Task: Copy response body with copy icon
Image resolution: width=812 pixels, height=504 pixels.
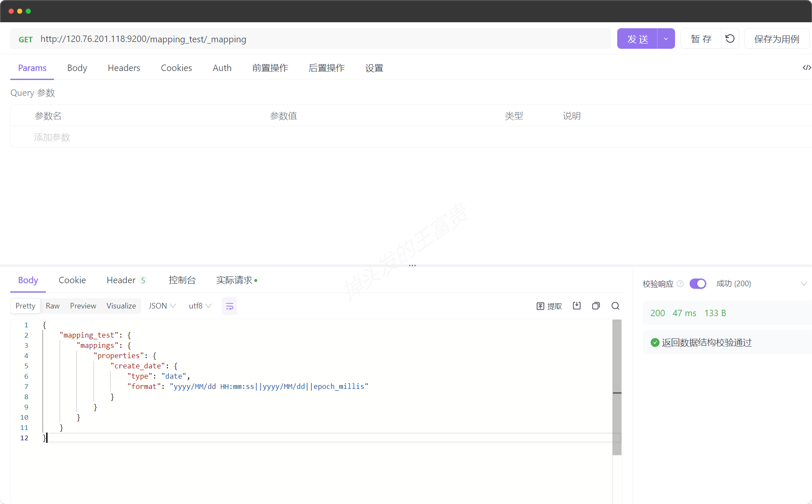Action: [596, 306]
